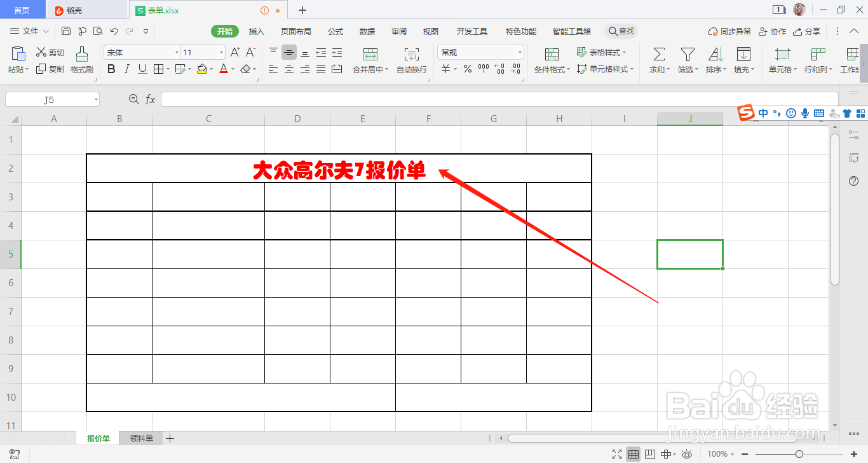Click the percent style icon

click(x=467, y=69)
